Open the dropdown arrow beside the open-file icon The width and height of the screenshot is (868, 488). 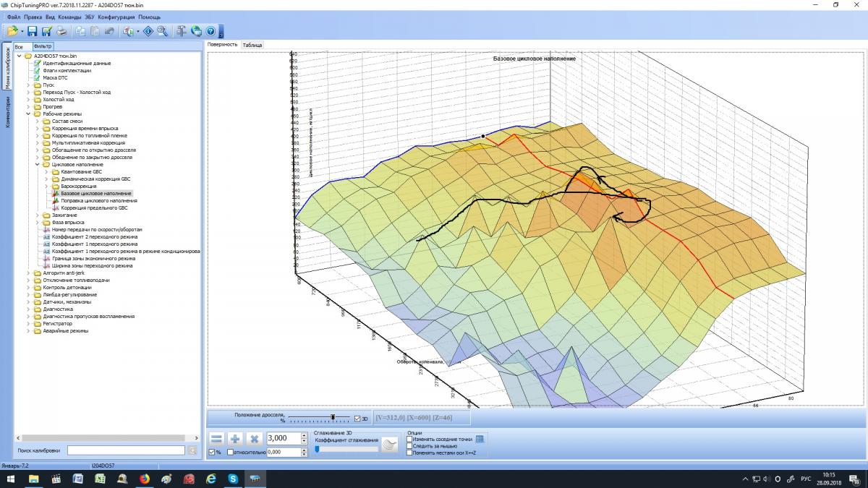point(22,31)
